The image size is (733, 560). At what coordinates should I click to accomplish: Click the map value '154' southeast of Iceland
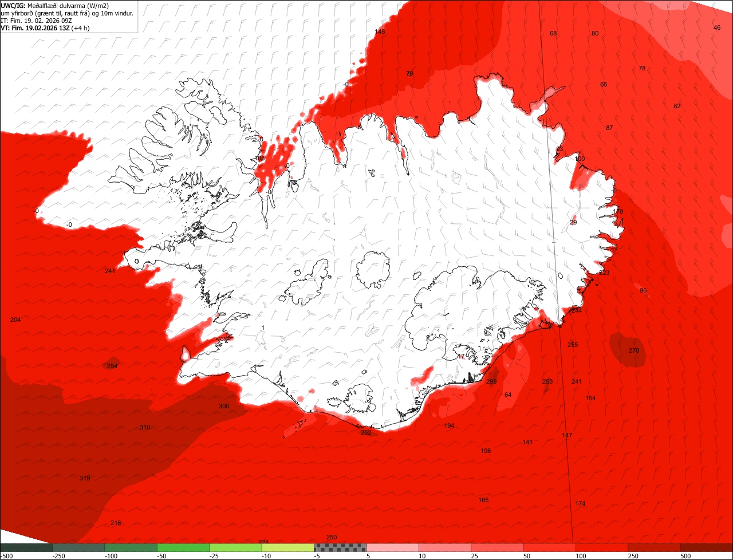(x=590, y=398)
